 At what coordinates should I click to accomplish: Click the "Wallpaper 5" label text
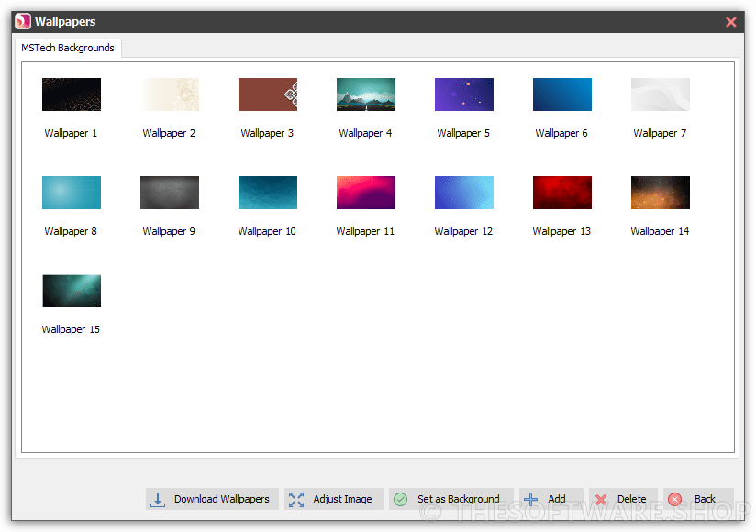point(462,133)
